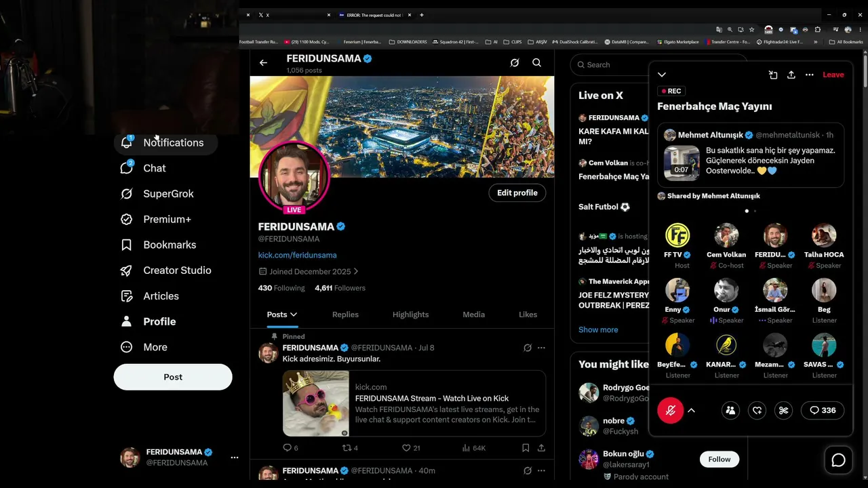Open the Kick stream link card thumbnail
The height and width of the screenshot is (488, 868).
click(316, 403)
